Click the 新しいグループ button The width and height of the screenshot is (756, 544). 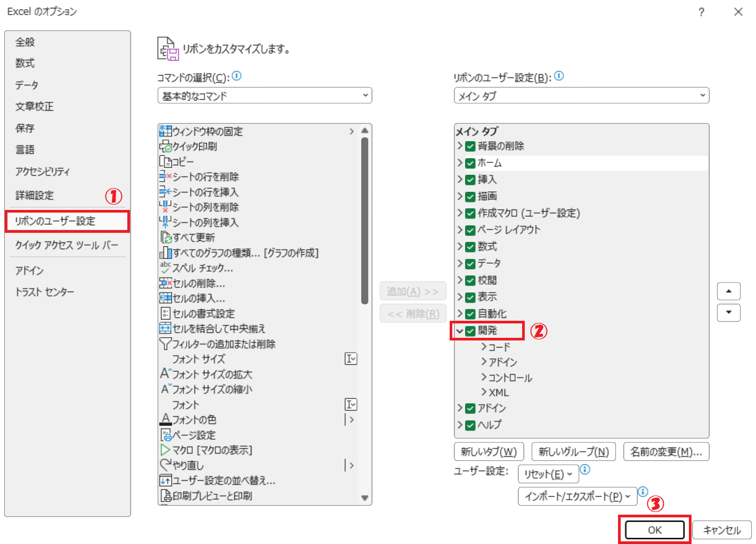click(x=574, y=452)
